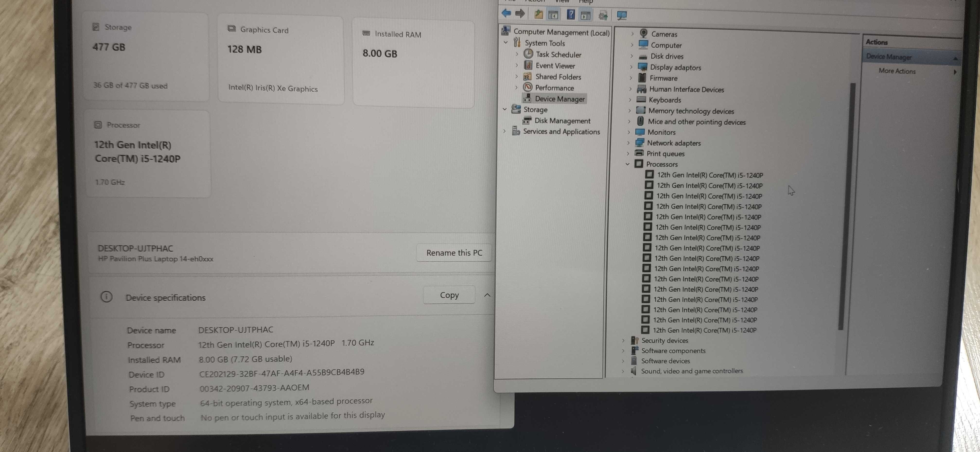Expand the Disk drives category

631,56
